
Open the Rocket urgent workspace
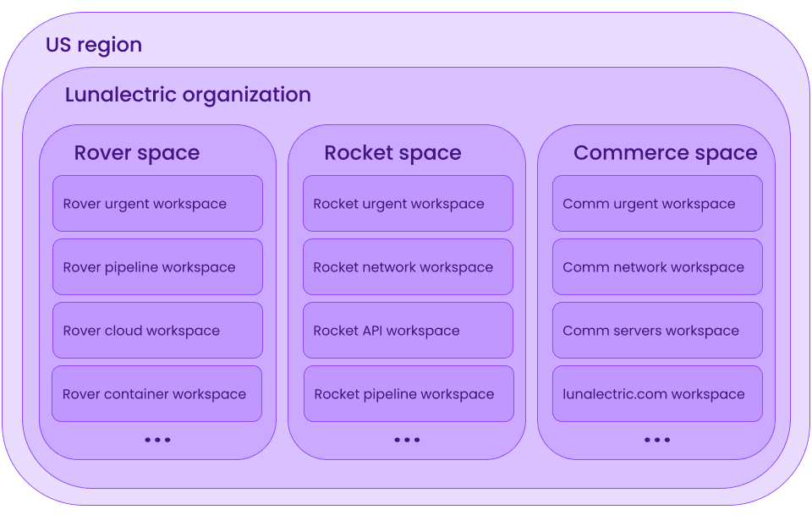[408, 203]
